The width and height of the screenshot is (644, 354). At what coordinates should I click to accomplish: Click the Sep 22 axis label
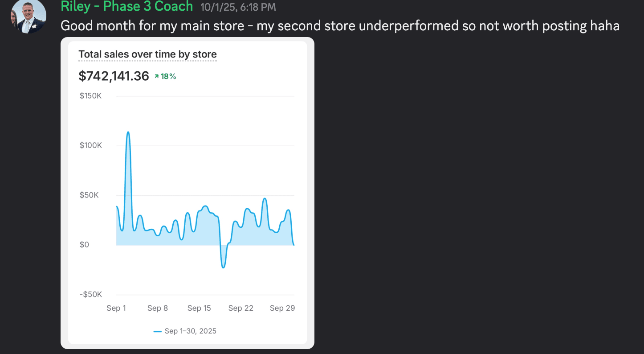coord(241,308)
